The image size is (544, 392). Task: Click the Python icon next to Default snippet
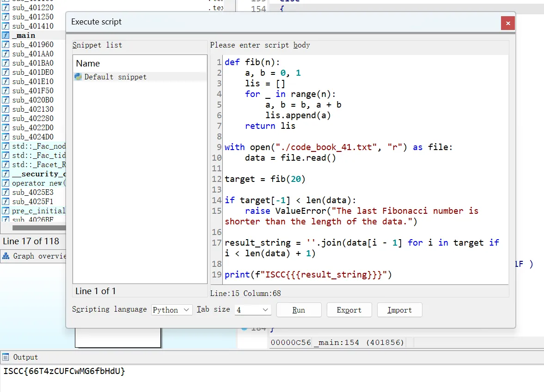point(78,77)
